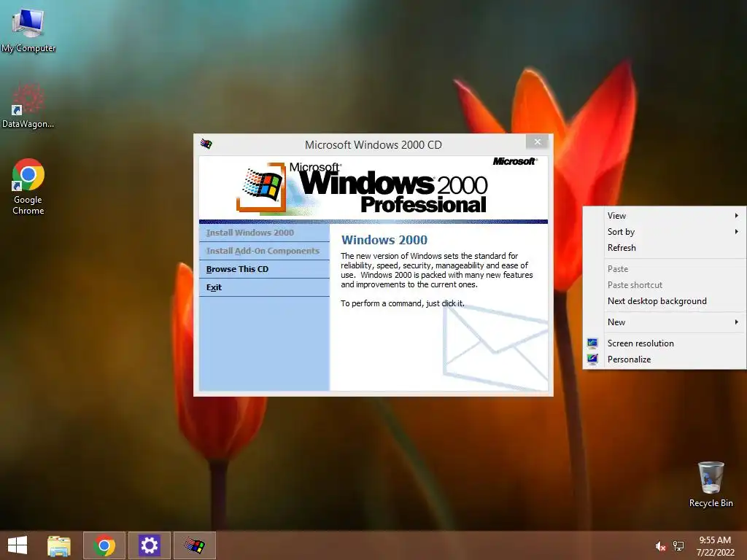Click the disabled Paste entry
The height and width of the screenshot is (560, 747).
click(665, 269)
